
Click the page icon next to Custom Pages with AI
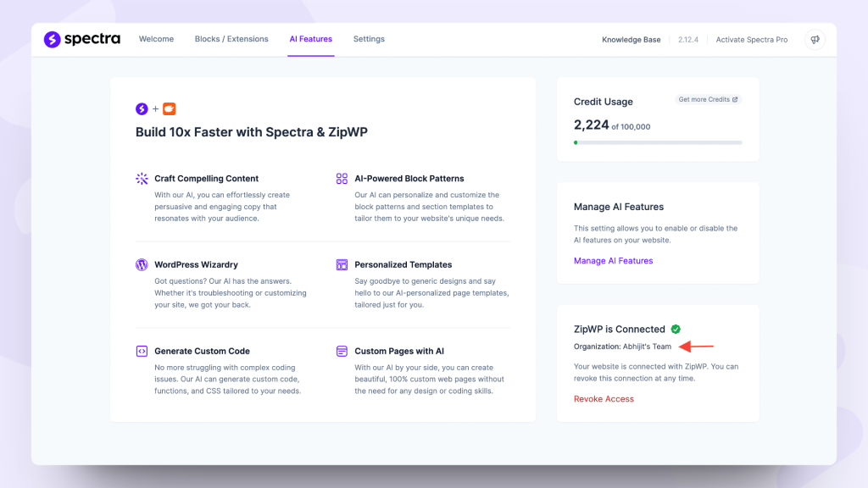tap(340, 351)
